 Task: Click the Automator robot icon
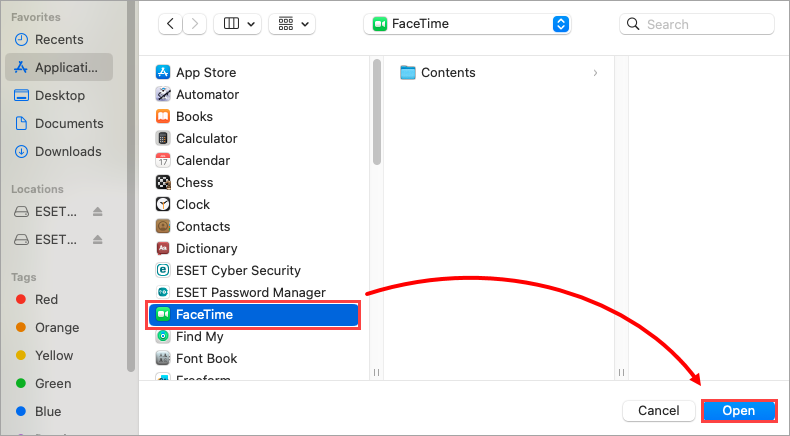[x=163, y=94]
